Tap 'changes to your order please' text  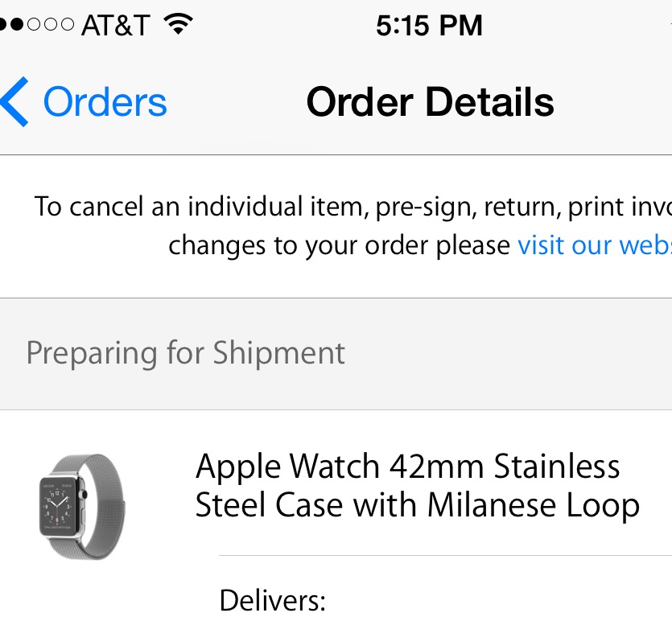[339, 246]
